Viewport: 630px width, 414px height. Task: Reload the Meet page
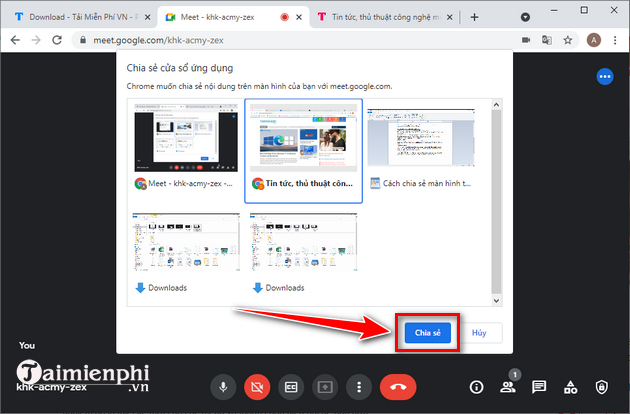tap(57, 40)
